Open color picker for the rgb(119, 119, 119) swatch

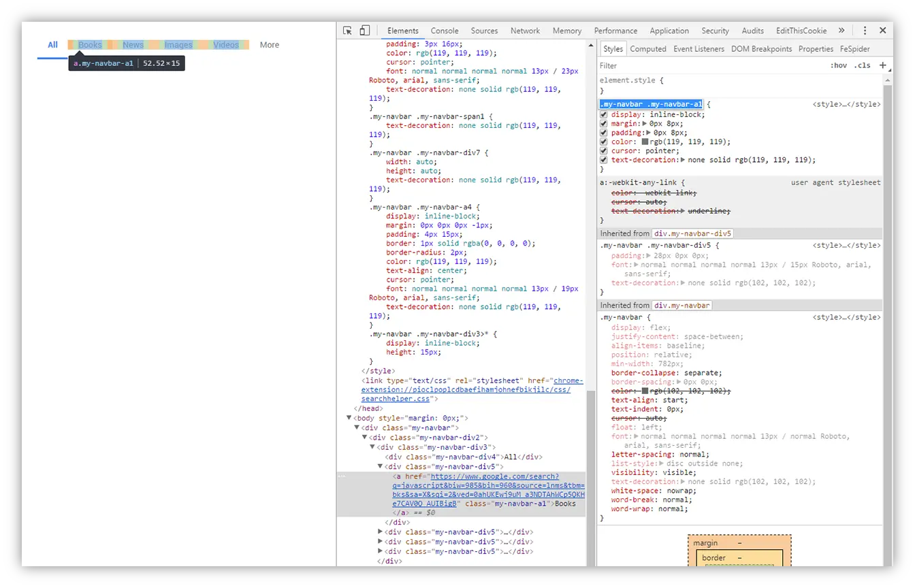tap(645, 142)
